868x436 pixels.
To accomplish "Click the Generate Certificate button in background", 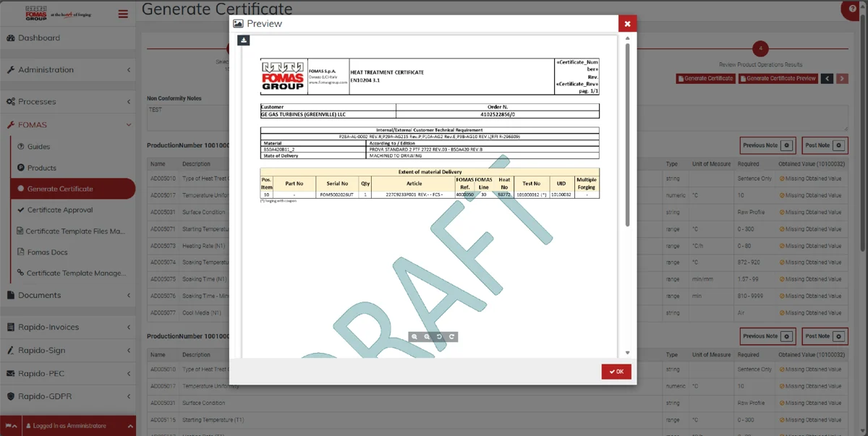I will 705,78.
